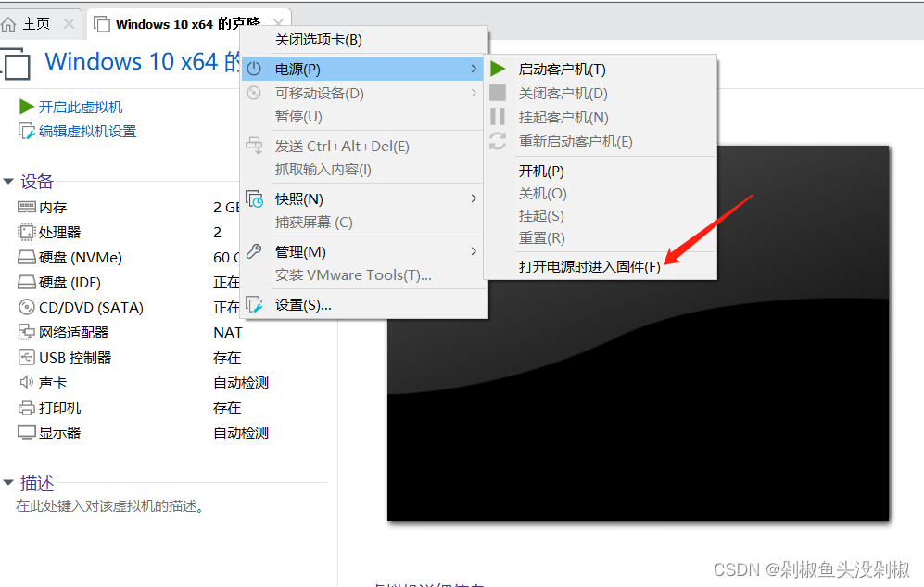Click the processor chip icon
924x587 pixels.
point(27,232)
